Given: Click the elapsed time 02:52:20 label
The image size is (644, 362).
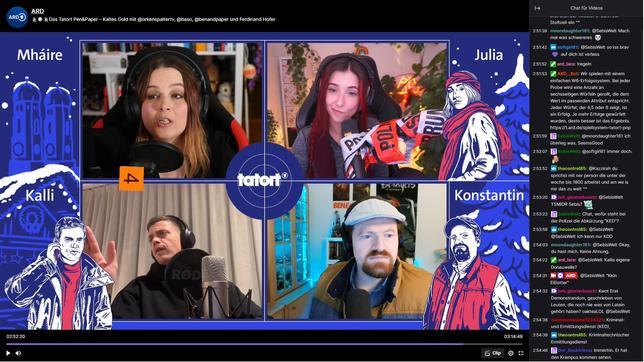Looking at the screenshot, I should [x=16, y=337].
